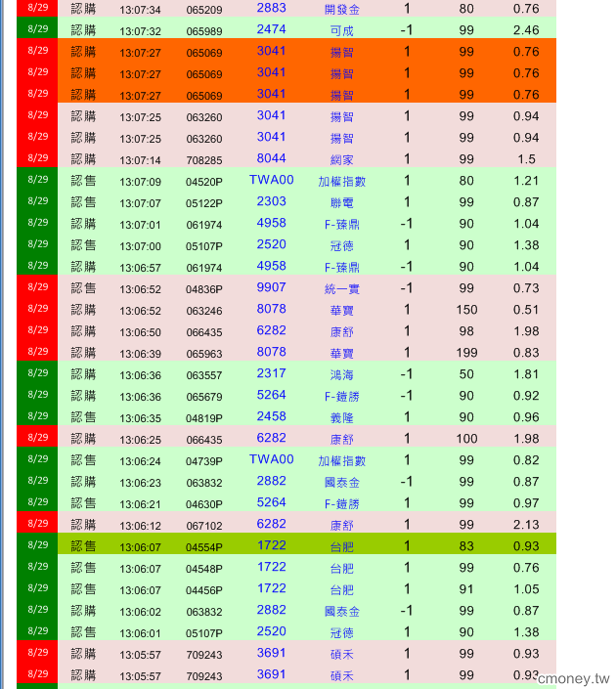616x689 pixels.
Task: Open the 可成 stock name link
Action: tap(342, 30)
